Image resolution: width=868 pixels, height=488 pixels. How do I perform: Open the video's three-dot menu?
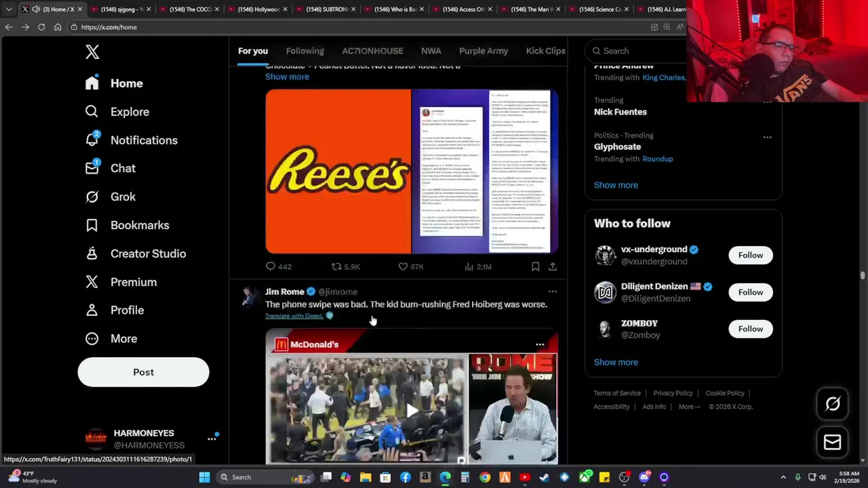(x=540, y=344)
